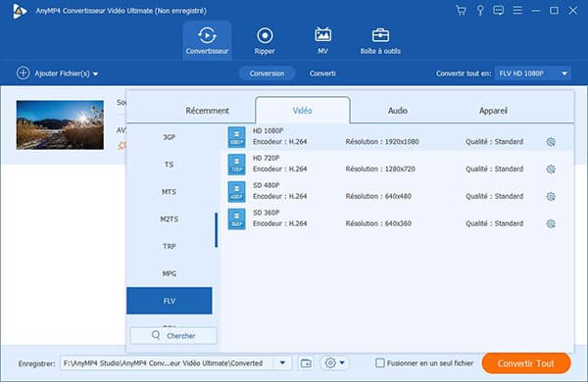Click the Chercher search field

click(173, 336)
